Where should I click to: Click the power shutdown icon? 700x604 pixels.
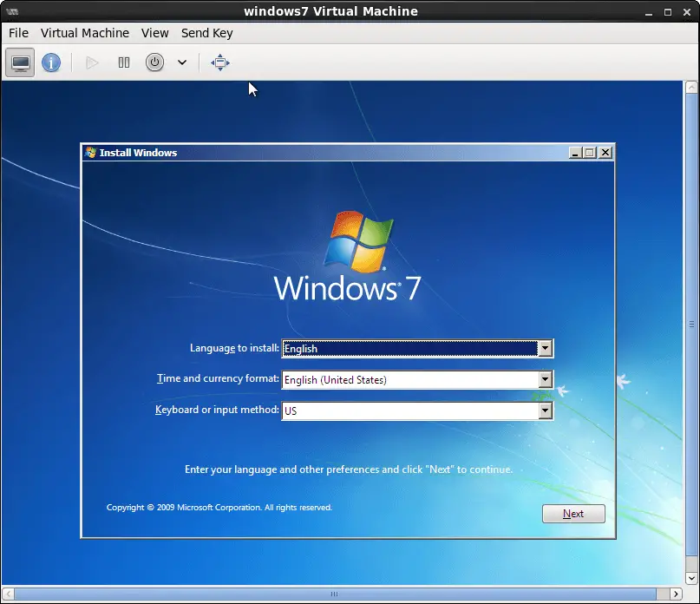click(x=154, y=62)
